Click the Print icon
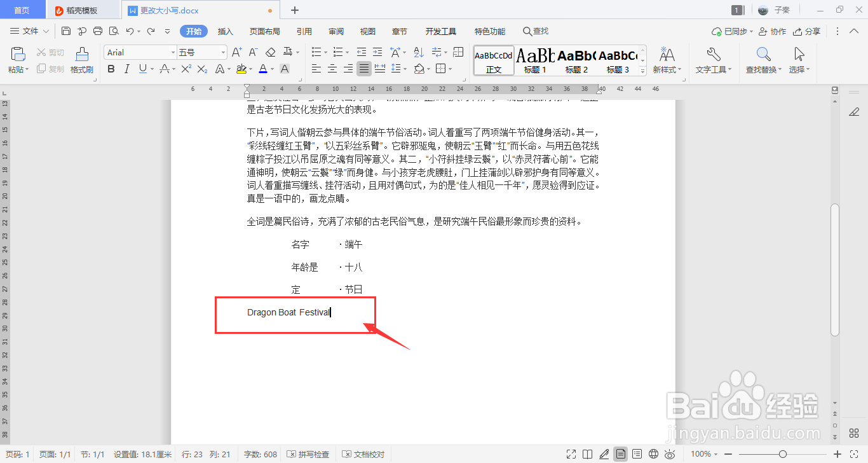Image resolution: width=868 pixels, height=463 pixels. [98, 31]
